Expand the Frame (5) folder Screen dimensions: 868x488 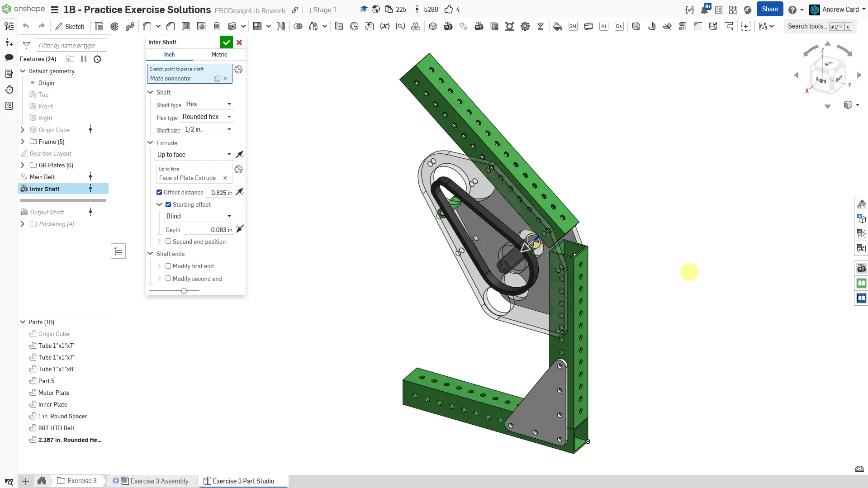[x=23, y=142]
